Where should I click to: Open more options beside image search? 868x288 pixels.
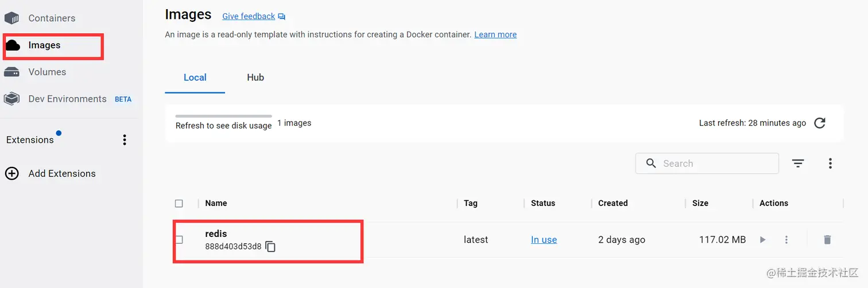(830, 164)
